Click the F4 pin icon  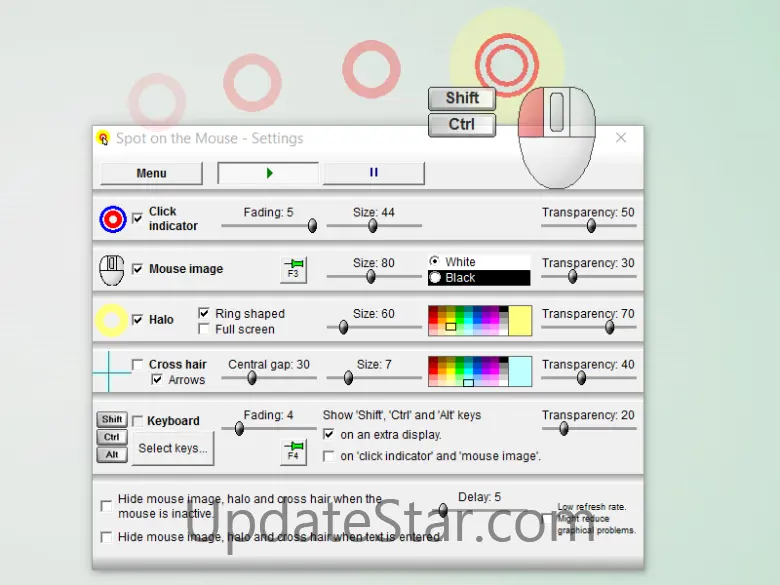[x=293, y=452]
